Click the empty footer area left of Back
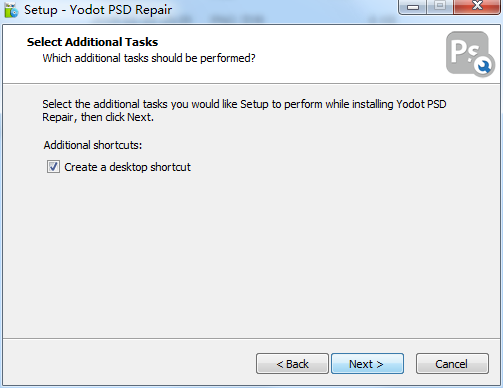The width and height of the screenshot is (503, 388). [128, 364]
